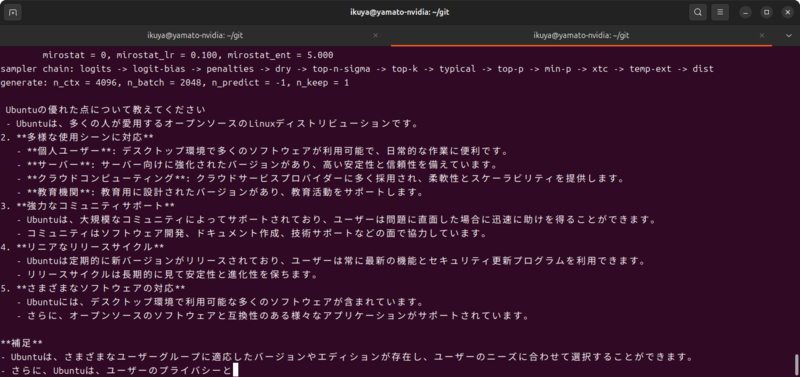The height and width of the screenshot is (377, 800).
Task: Click the sampler chain output line
Action: [357, 68]
